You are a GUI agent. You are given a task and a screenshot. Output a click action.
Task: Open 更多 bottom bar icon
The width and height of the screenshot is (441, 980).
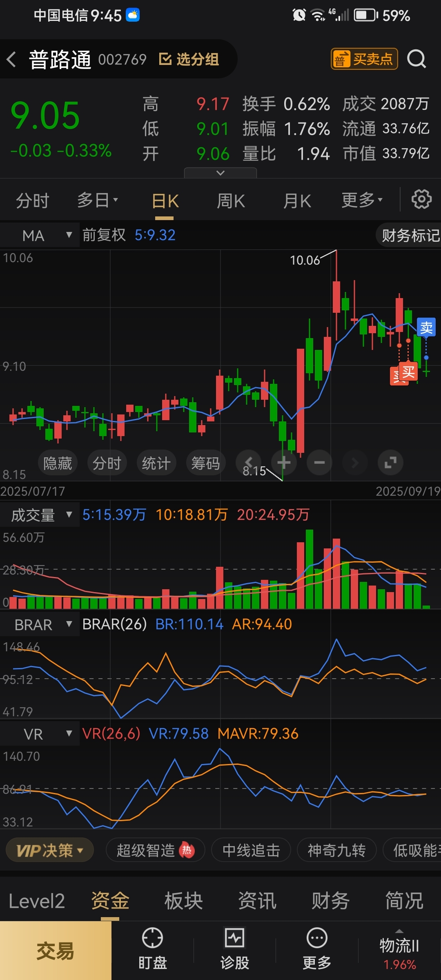pos(317,949)
